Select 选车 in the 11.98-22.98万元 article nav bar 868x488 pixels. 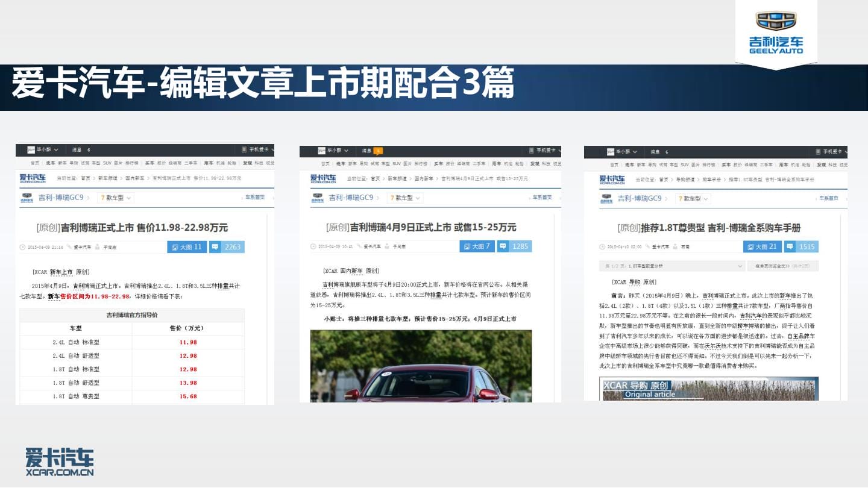pyautogui.click(x=51, y=163)
